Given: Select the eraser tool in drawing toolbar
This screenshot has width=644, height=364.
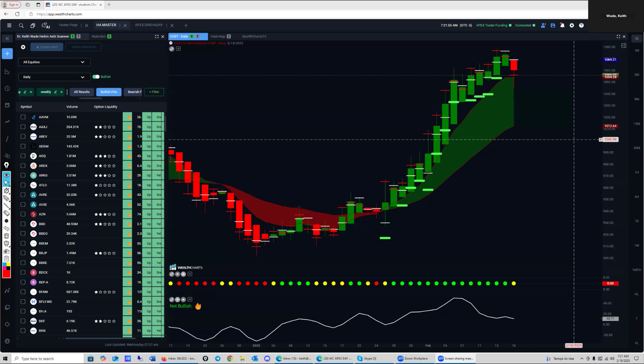Looking at the screenshot, I should click(7, 213).
